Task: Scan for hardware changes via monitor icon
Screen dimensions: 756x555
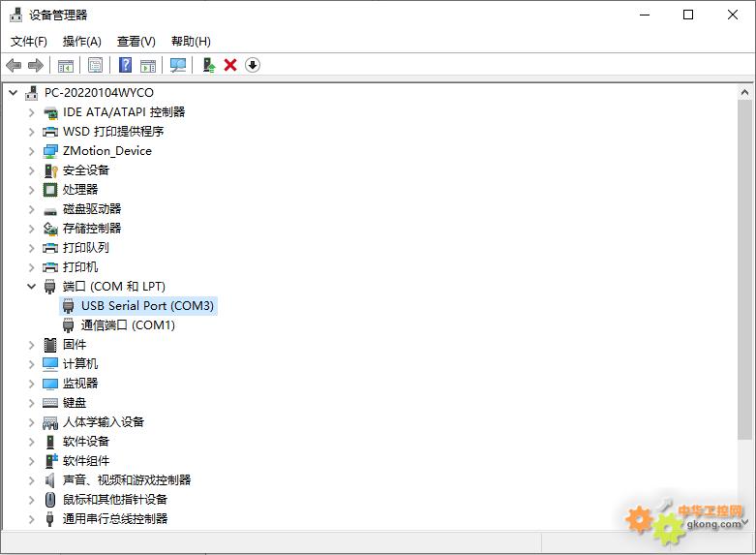Action: pos(178,65)
